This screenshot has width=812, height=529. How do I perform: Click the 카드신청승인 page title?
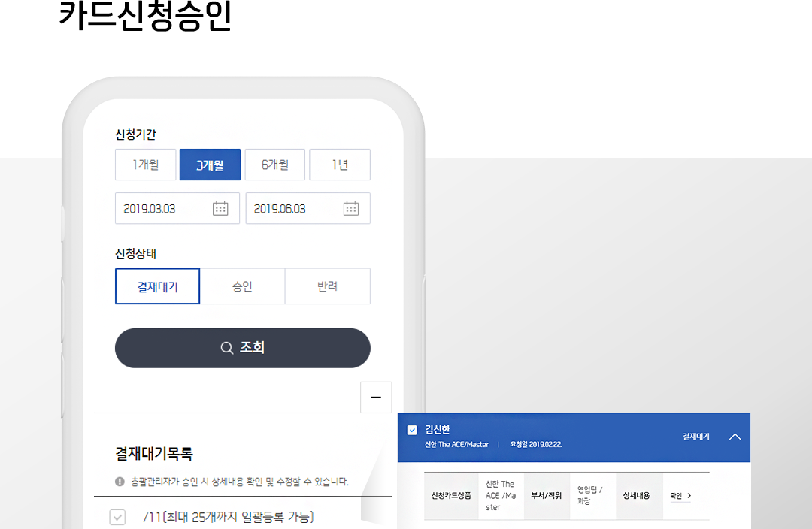(x=146, y=16)
